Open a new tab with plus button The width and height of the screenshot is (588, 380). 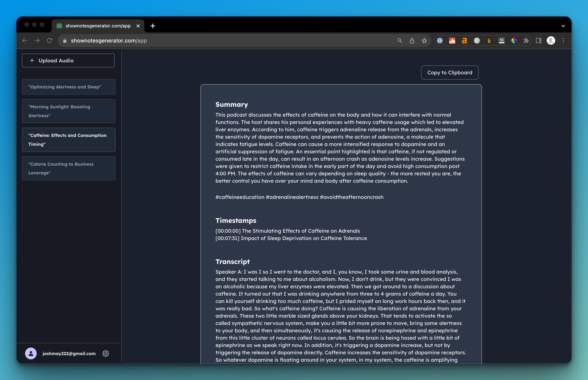[x=153, y=26]
